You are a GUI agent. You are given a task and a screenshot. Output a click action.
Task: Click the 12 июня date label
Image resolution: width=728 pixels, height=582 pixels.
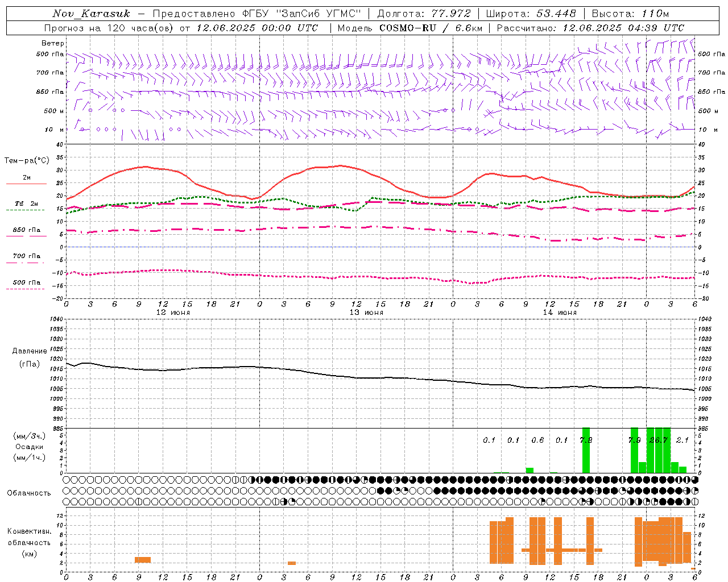coord(173,313)
